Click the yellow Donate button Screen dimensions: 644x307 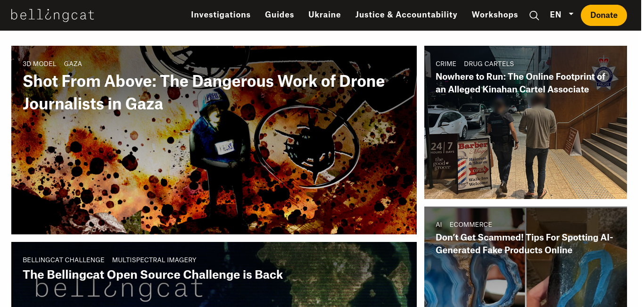(604, 15)
